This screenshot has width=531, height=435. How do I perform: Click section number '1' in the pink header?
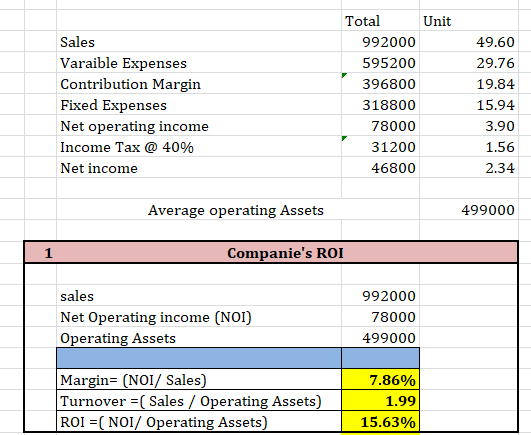(48, 253)
